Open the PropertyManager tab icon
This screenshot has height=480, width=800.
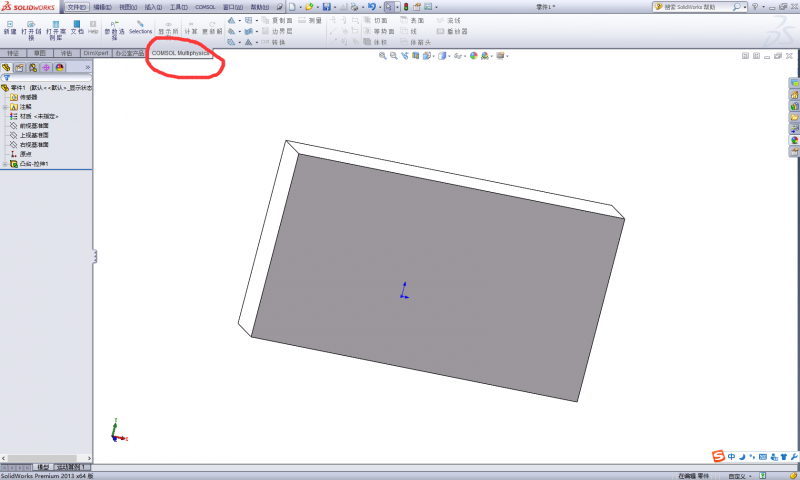coord(19,67)
